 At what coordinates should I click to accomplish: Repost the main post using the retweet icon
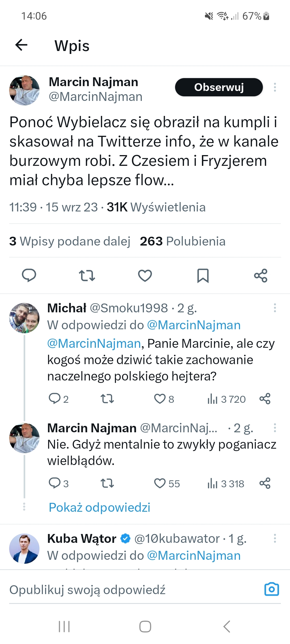(87, 275)
